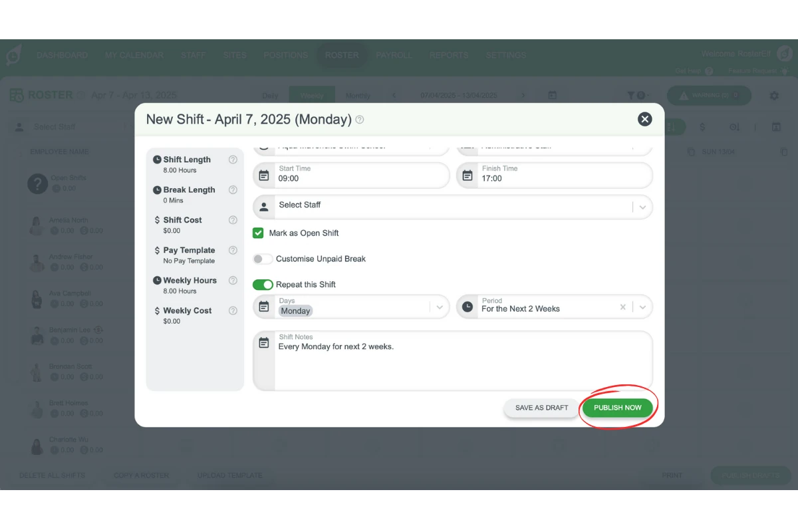Click the Shift Length help icon
This screenshot has height=532, width=798.
233,160
